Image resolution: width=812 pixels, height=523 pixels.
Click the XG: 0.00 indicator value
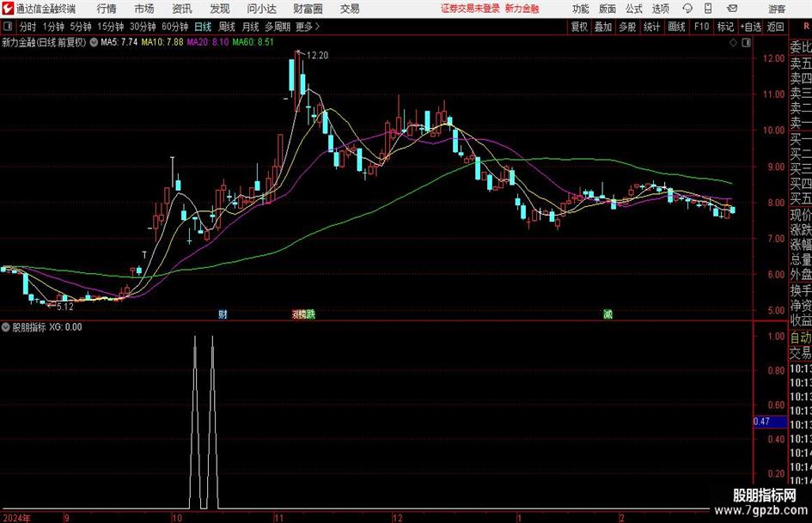(65, 326)
